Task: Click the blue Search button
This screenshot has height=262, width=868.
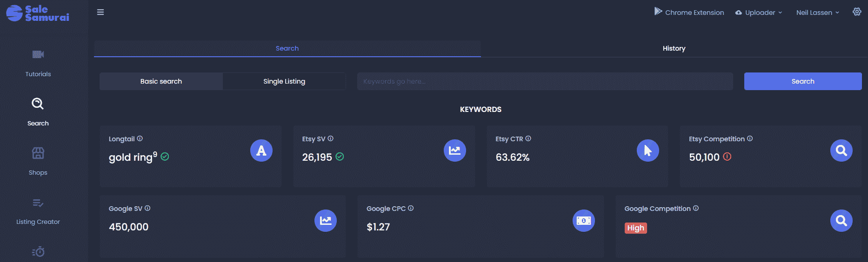Action: pyautogui.click(x=803, y=81)
